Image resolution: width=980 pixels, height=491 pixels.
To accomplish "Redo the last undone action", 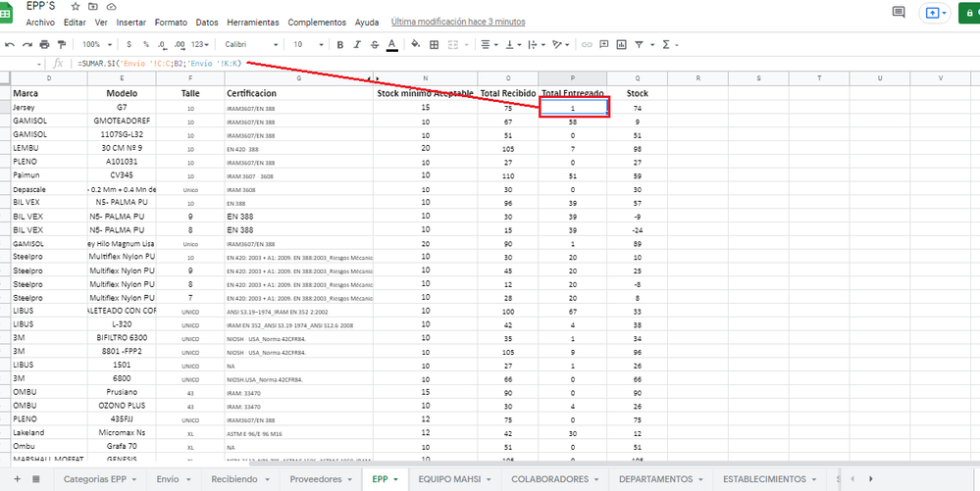I will click(26, 44).
